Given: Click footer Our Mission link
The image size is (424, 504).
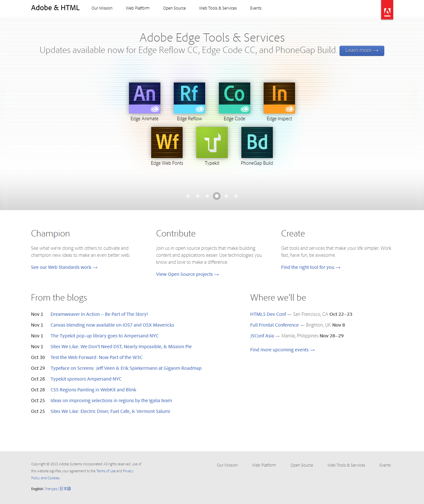Looking at the screenshot, I should tap(227, 465).
